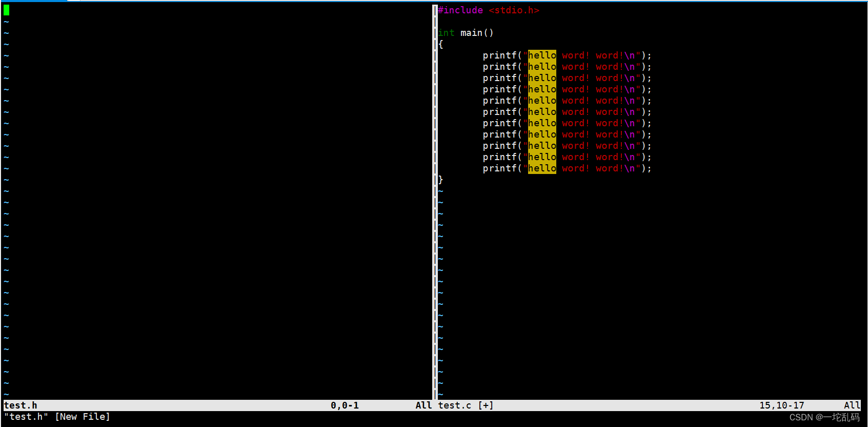This screenshot has width=868, height=427.
Task: Click the green cursor block in test.h pane
Action: (x=6, y=10)
